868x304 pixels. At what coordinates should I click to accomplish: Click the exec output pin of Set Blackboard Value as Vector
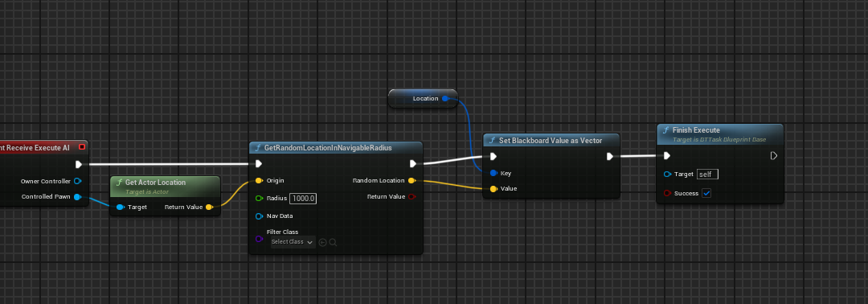[x=609, y=156]
